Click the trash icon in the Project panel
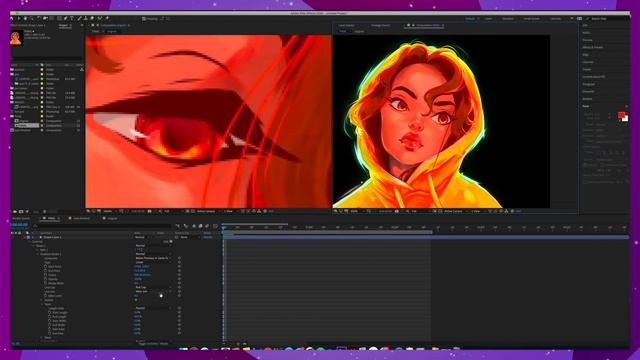This screenshot has height=360, width=640. coord(44,211)
